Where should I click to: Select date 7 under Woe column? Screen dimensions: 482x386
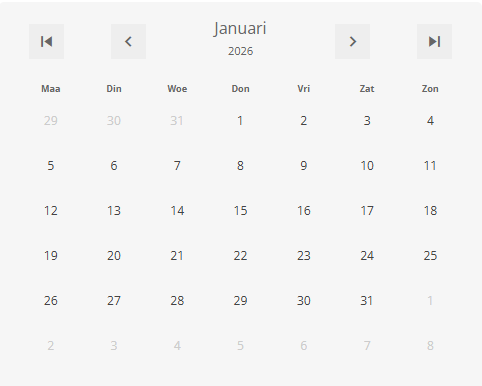177,166
